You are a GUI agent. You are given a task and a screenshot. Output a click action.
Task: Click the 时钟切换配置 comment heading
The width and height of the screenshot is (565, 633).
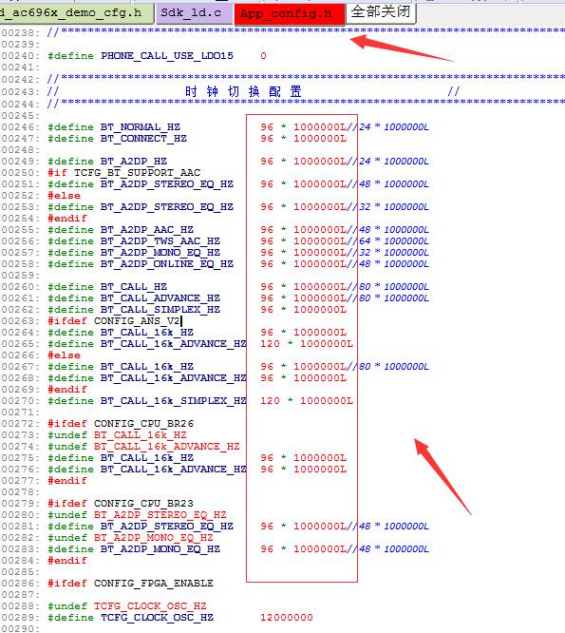(243, 92)
